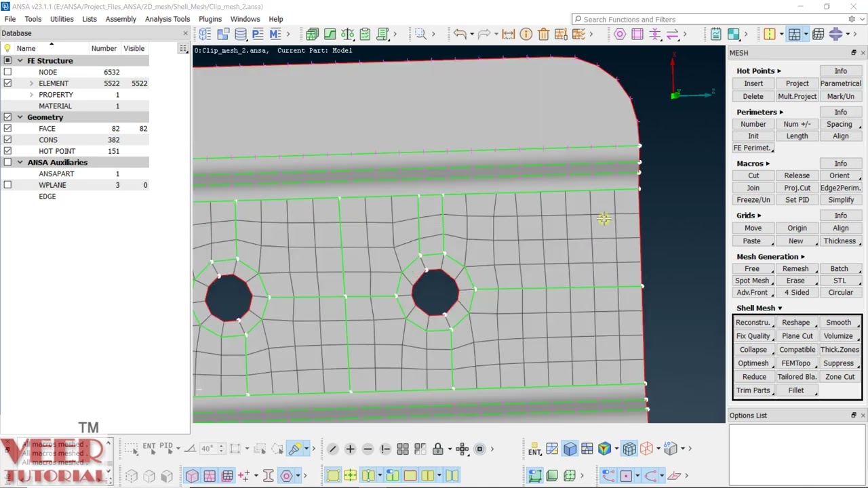Open the Utilities menu

[x=62, y=19]
